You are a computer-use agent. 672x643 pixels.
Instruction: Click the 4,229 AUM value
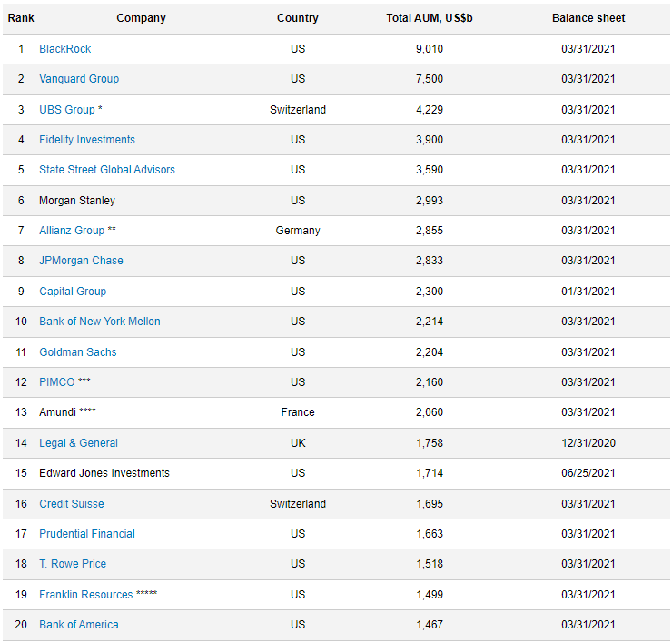pyautogui.click(x=430, y=110)
